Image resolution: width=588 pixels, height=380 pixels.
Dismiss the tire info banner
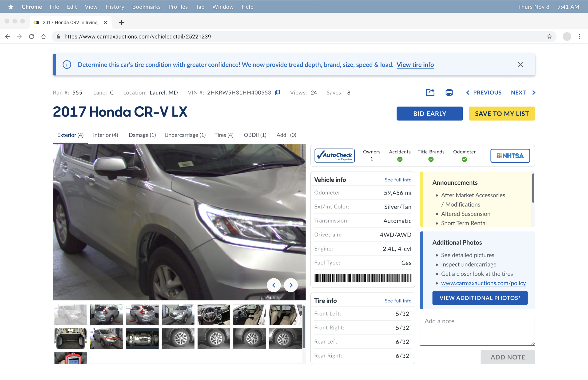click(520, 65)
